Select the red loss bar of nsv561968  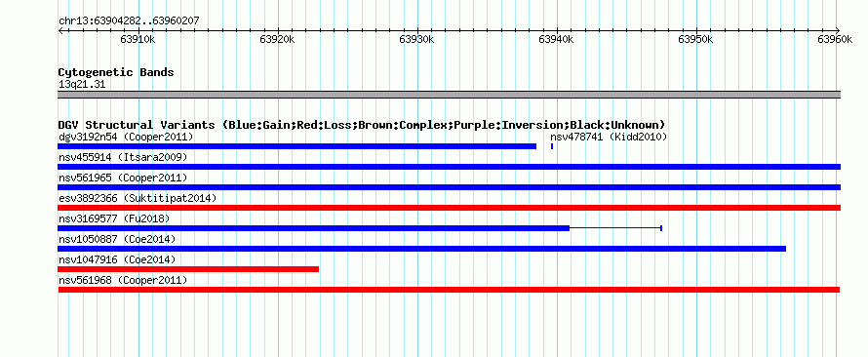(x=449, y=290)
